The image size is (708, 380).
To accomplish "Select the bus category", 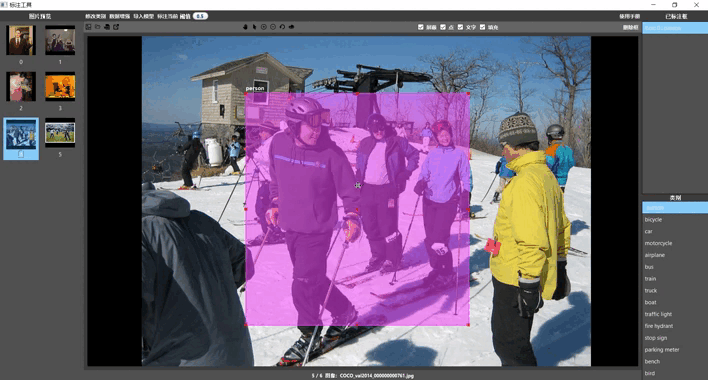I will [x=675, y=267].
